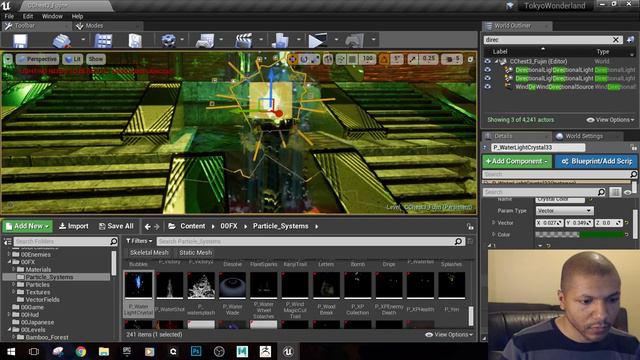The image size is (640, 360).
Task: Select the scale gizmo mode in viewport
Action: [x=315, y=60]
